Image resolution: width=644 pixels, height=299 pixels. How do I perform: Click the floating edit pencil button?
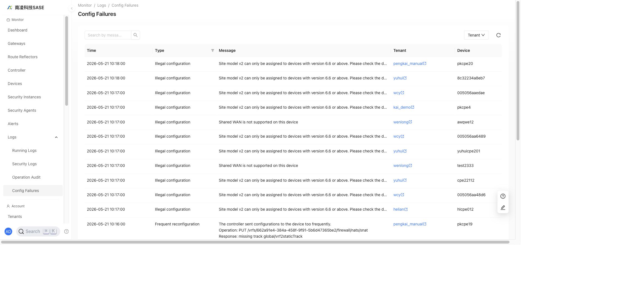pyautogui.click(x=503, y=208)
